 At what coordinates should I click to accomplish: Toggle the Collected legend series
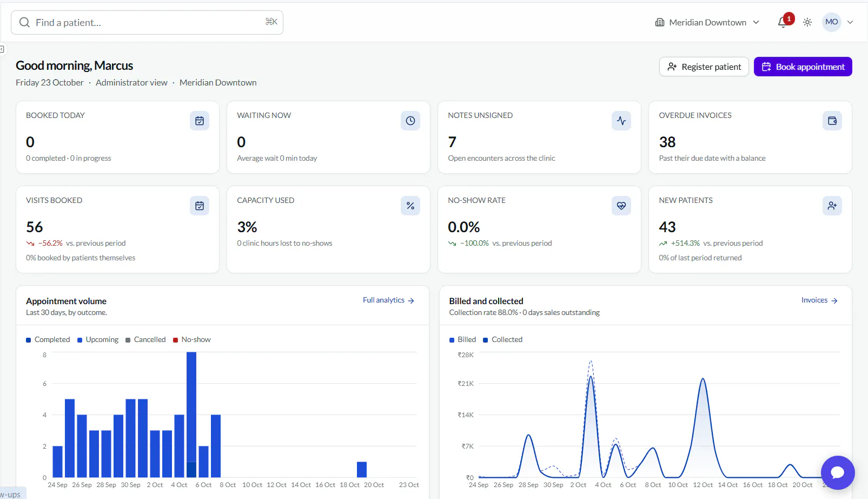[x=503, y=339]
